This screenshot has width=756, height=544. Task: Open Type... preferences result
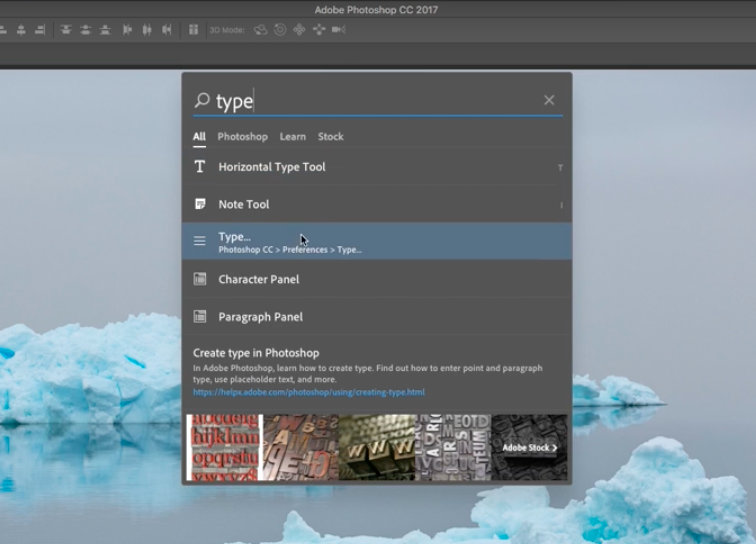(377, 241)
